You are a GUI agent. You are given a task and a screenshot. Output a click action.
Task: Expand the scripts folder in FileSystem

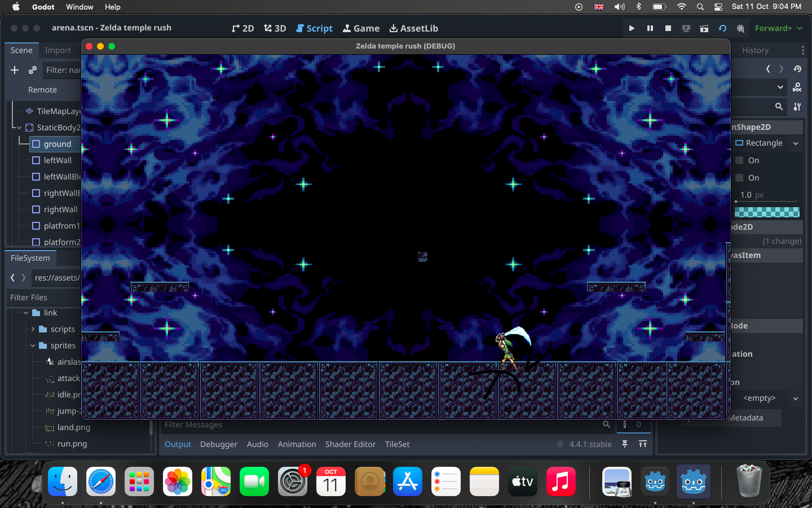(x=33, y=329)
